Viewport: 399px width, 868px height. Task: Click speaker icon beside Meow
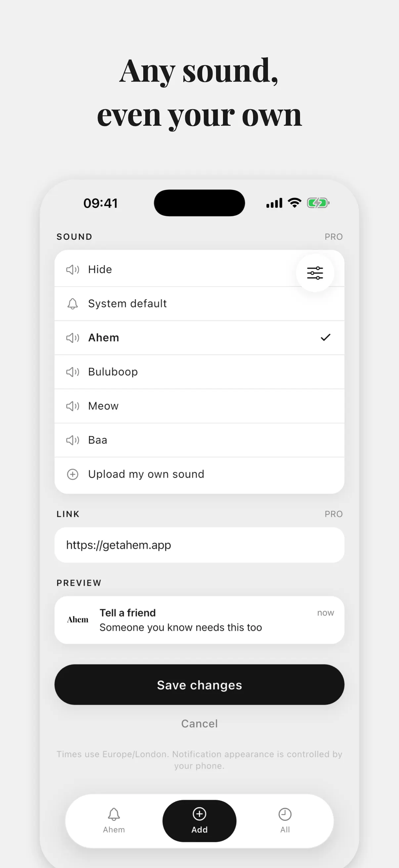click(72, 406)
